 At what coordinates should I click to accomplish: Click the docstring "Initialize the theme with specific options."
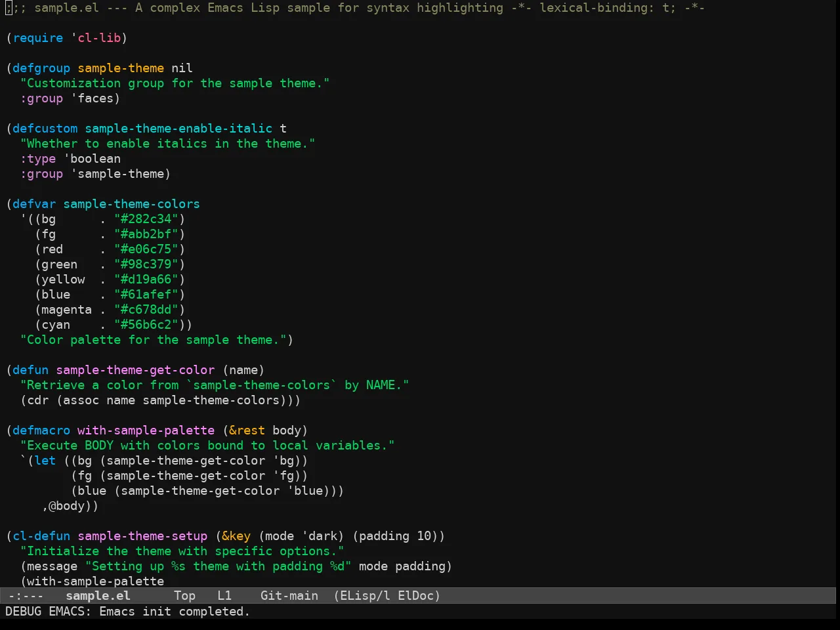pyautogui.click(x=182, y=551)
